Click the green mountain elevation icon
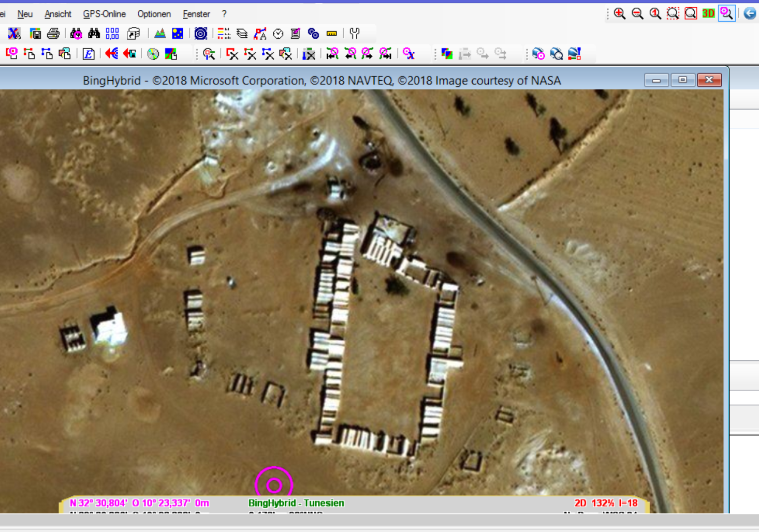The height and width of the screenshot is (532, 759). pos(160,34)
